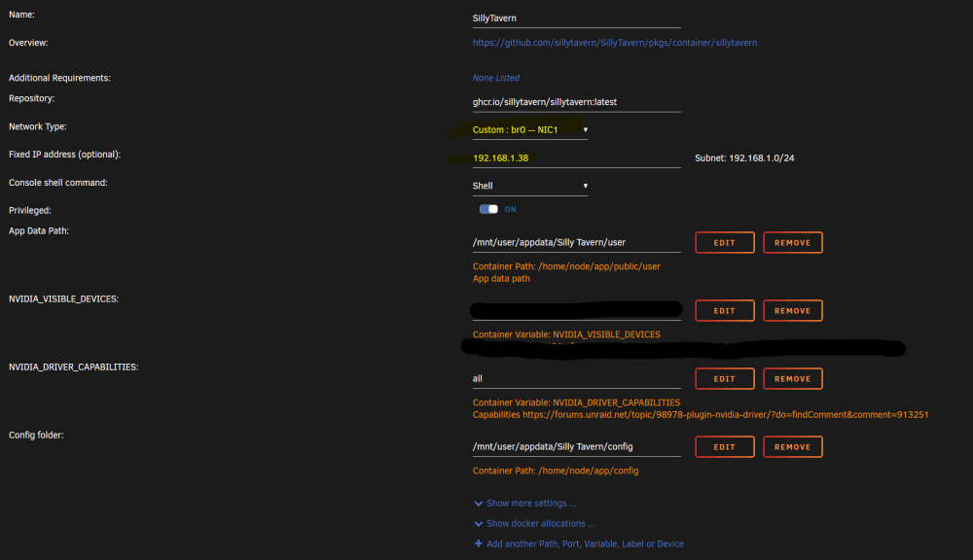Remove the NVIDIA_DRIVER_CAPABILITIES variable

click(x=792, y=379)
